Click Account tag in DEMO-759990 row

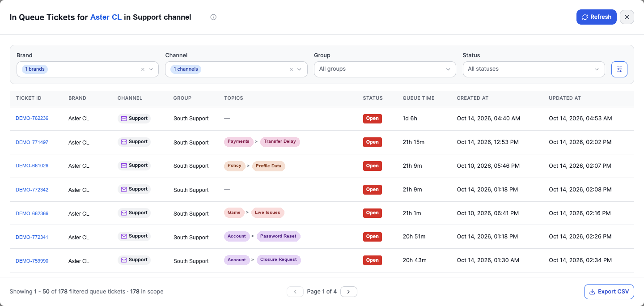pyautogui.click(x=237, y=260)
